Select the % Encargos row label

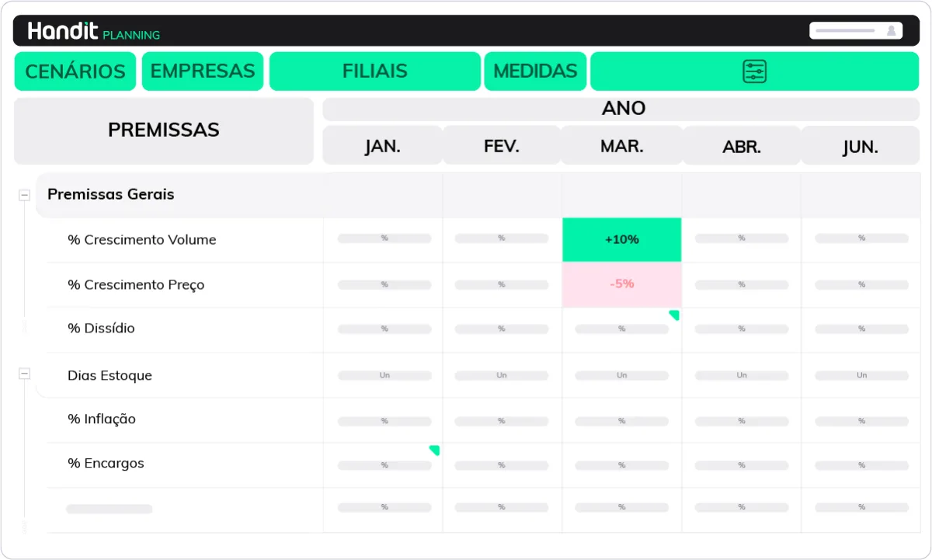coord(106,464)
